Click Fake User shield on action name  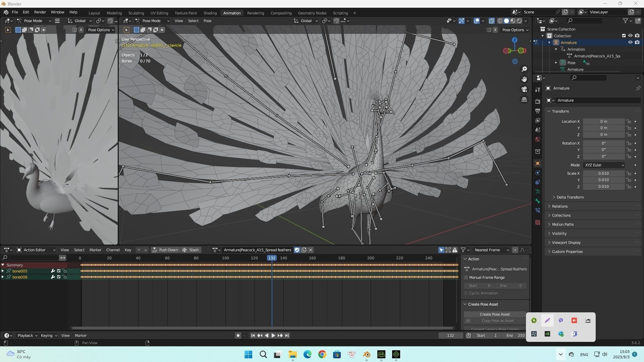pyautogui.click(x=297, y=250)
